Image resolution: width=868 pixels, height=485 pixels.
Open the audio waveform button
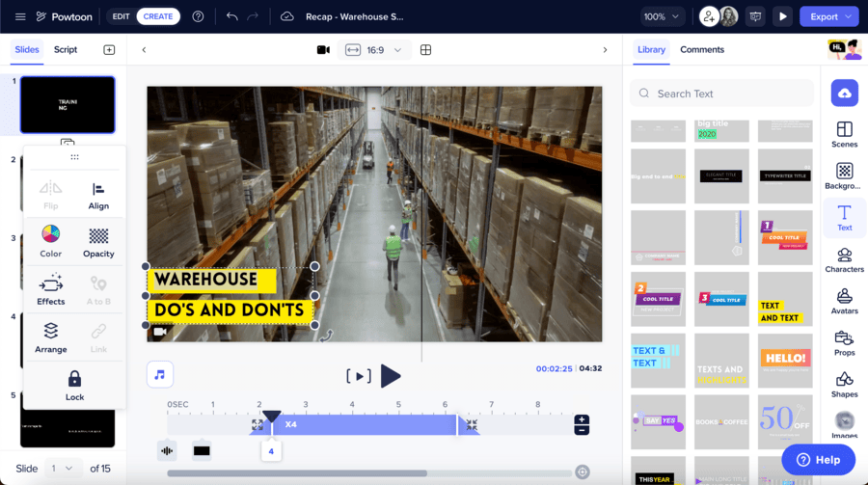[167, 450]
